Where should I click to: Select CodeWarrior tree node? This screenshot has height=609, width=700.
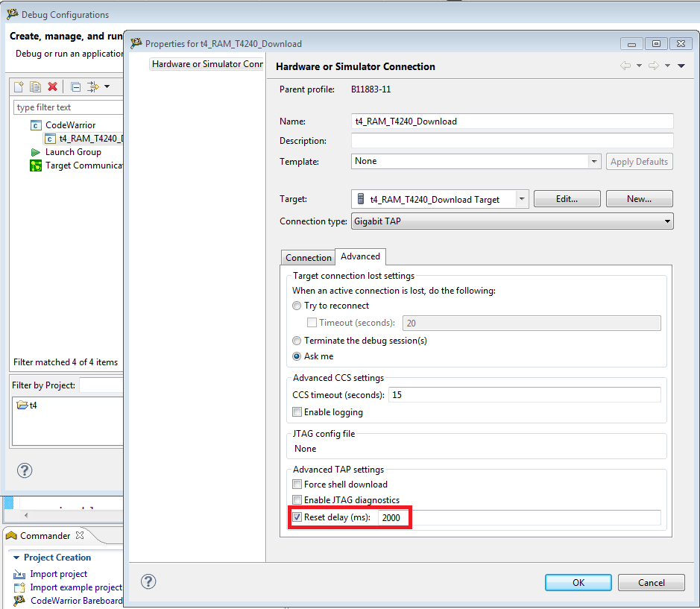click(x=63, y=125)
